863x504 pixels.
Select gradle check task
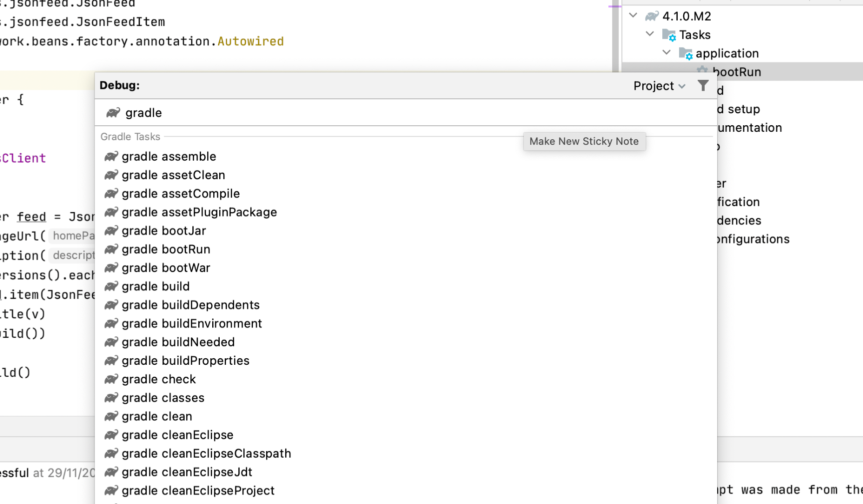point(406,379)
